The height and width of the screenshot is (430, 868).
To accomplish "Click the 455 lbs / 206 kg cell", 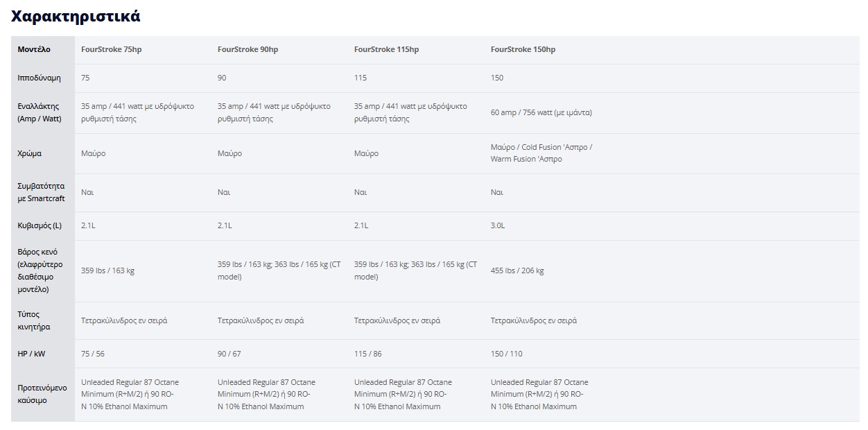I will [x=517, y=271].
